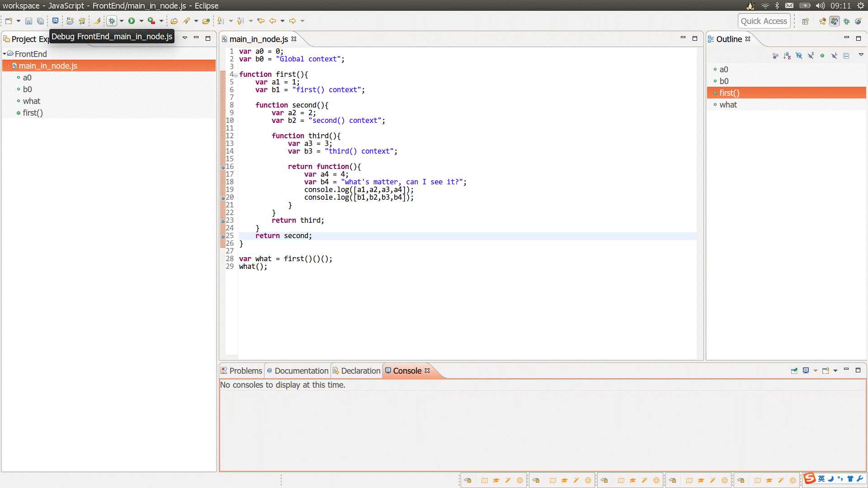
Task: Click the Quick Access search field
Action: tap(764, 21)
